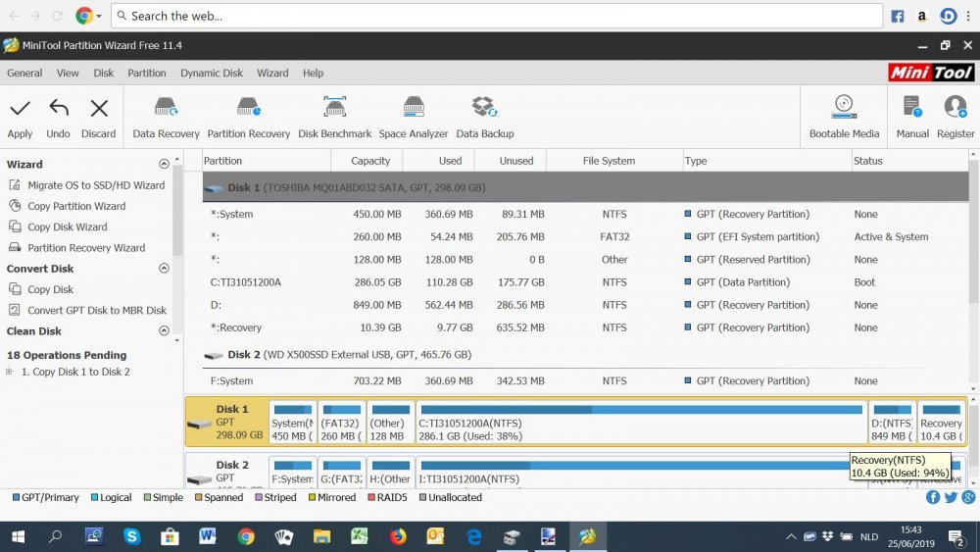The height and width of the screenshot is (552, 980).
Task: Click the C: partition bar in Disk 1 map
Action: (641, 422)
